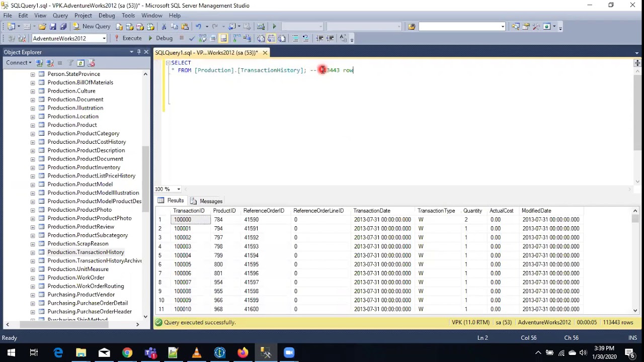The image size is (644, 362).
Task: Click the Undo arrow icon
Action: click(198, 26)
